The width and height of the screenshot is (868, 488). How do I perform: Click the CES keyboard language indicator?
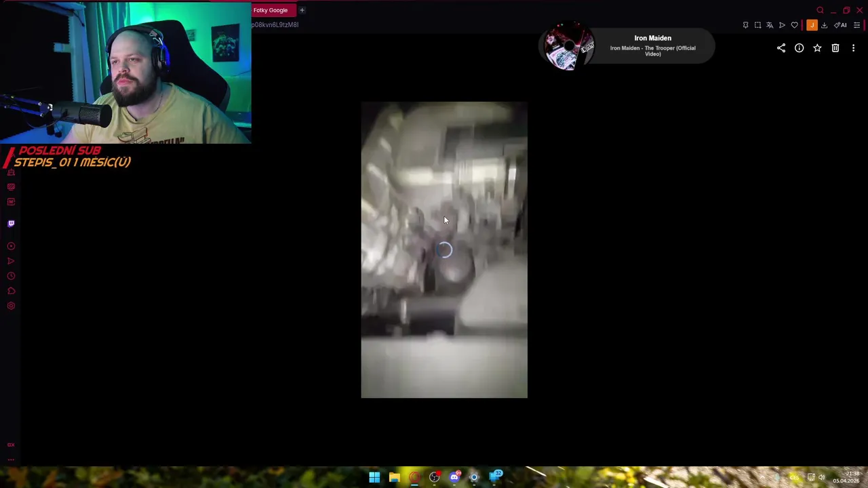[x=794, y=477]
